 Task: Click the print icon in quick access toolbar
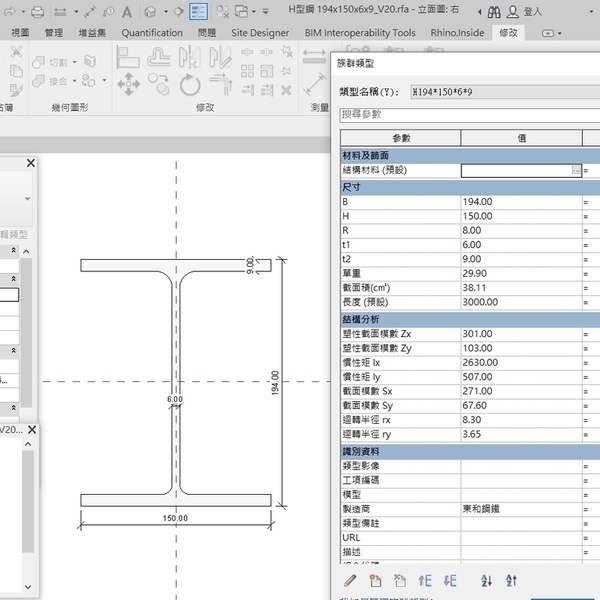(x=37, y=12)
